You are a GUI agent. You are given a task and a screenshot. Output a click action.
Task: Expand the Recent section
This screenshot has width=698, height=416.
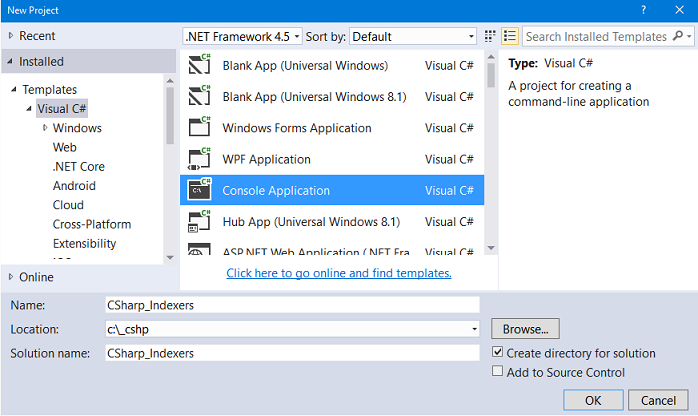[x=11, y=35]
